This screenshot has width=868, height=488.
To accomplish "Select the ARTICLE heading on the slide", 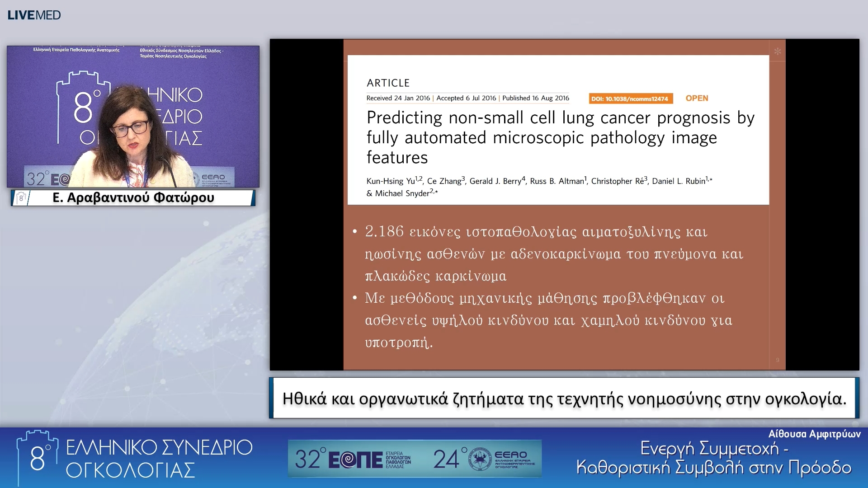I will pyautogui.click(x=388, y=83).
